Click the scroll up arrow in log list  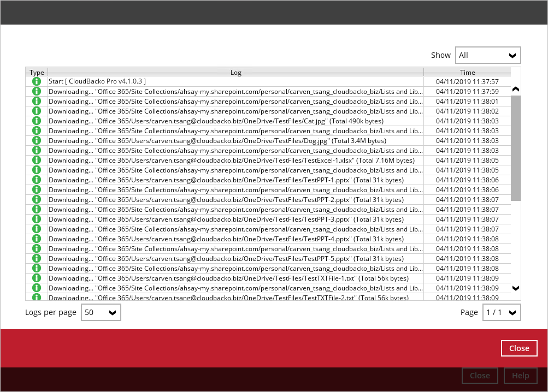click(x=516, y=89)
